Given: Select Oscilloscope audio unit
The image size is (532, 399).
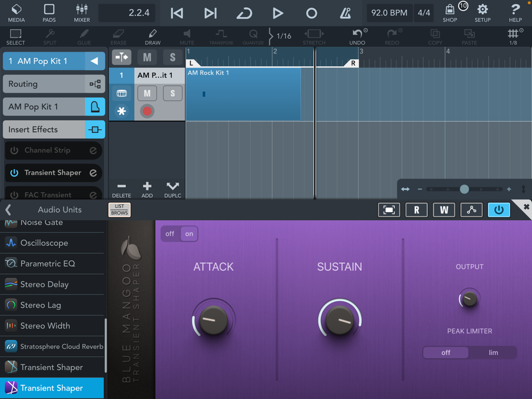Looking at the screenshot, I should pyautogui.click(x=52, y=243).
